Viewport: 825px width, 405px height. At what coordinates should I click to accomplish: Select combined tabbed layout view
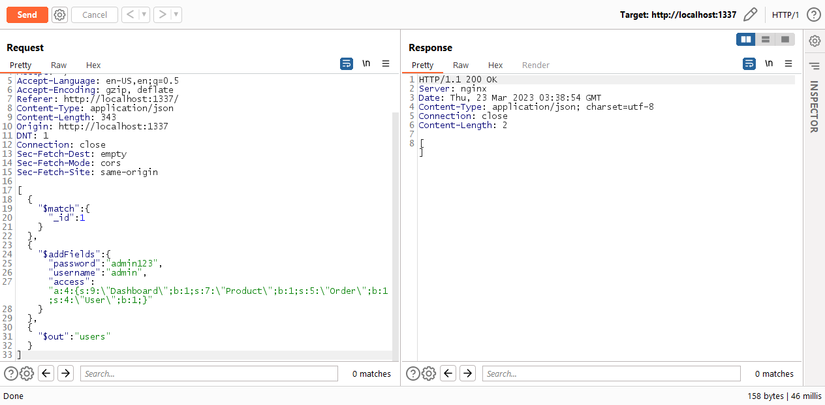[x=785, y=39]
